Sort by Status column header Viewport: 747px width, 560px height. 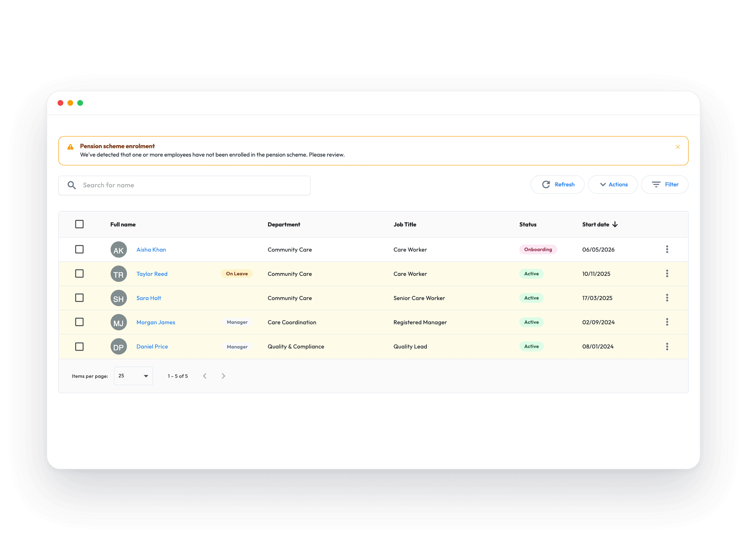[x=528, y=225]
